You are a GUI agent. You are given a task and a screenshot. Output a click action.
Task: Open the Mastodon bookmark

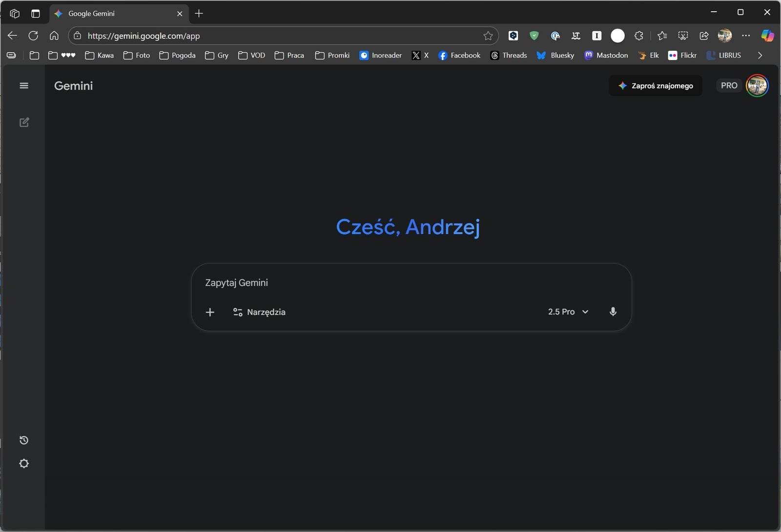pyautogui.click(x=606, y=56)
